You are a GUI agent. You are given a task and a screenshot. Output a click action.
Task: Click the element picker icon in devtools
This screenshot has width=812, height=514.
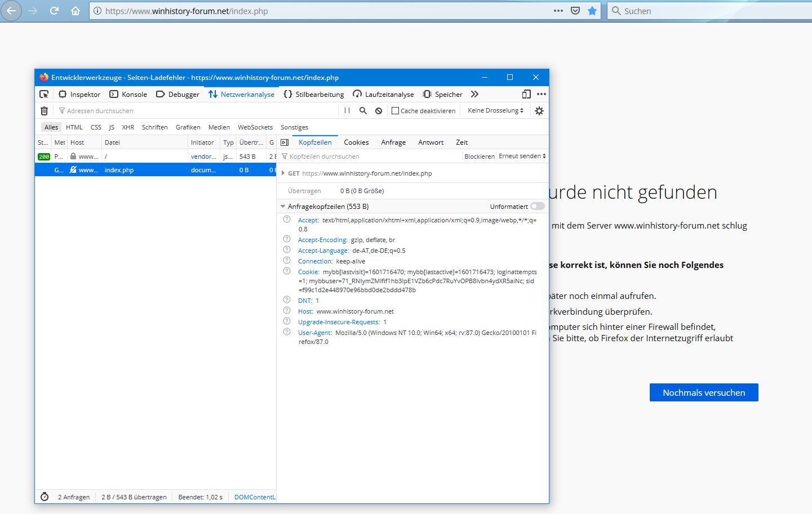coord(44,94)
